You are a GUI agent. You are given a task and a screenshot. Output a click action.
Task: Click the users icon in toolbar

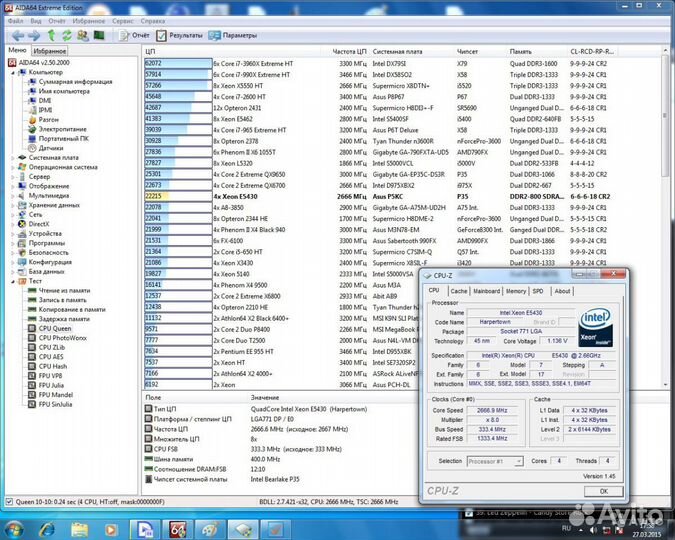83,36
